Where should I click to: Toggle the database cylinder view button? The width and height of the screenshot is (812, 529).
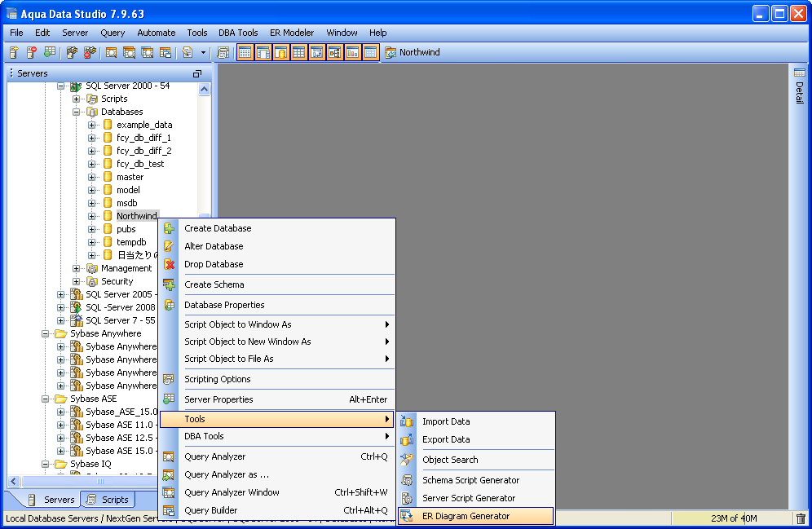coord(281,52)
